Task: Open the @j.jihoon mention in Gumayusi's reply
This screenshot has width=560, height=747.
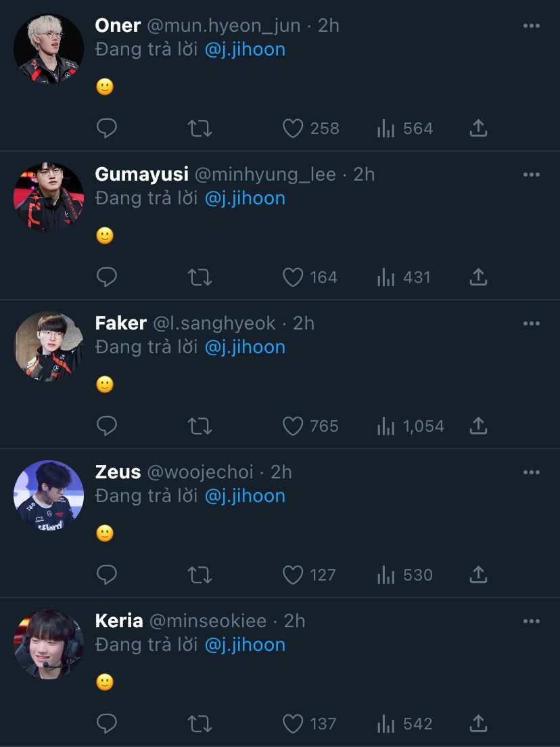Action: click(245, 198)
